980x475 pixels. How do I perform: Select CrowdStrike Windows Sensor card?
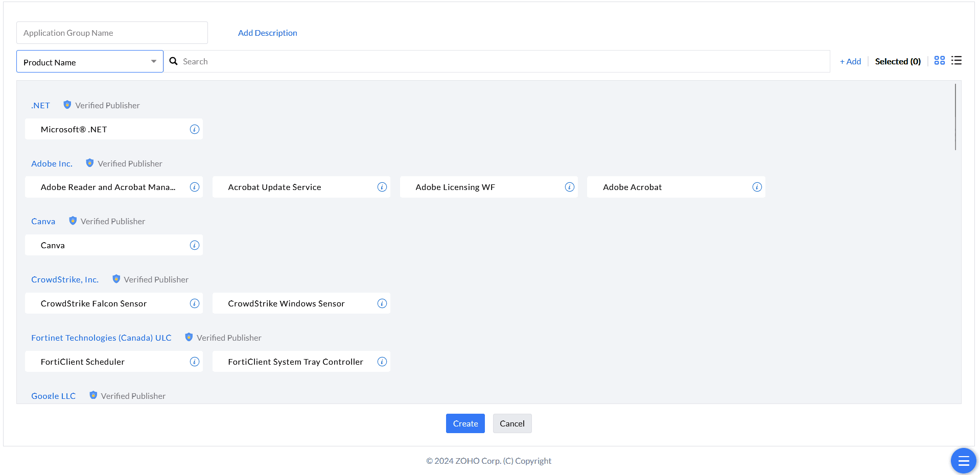coord(301,303)
